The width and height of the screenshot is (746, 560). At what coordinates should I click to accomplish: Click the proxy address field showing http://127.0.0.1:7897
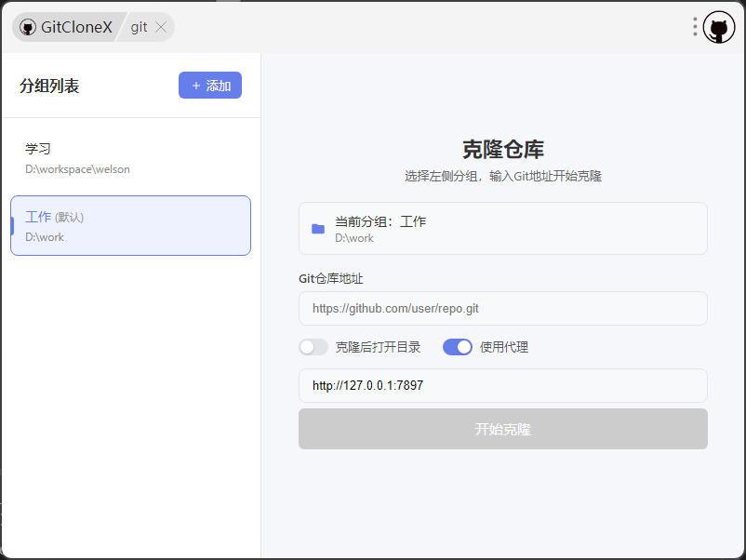502,385
